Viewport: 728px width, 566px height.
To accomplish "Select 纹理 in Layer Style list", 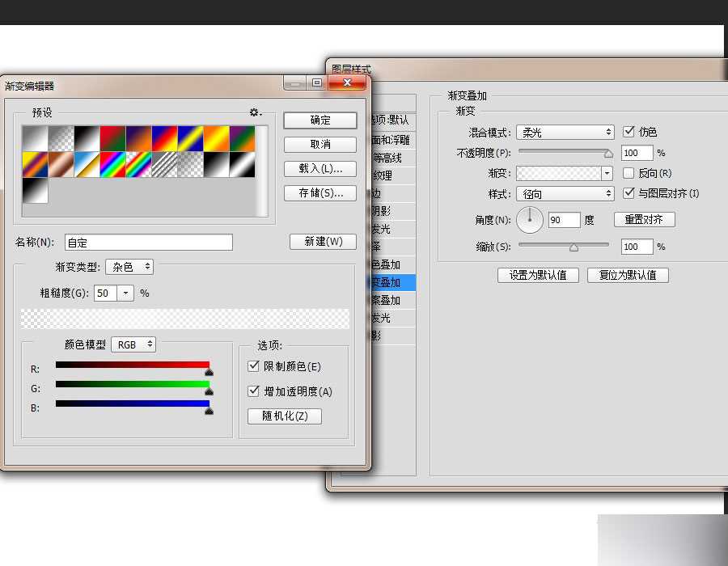I will (393, 175).
